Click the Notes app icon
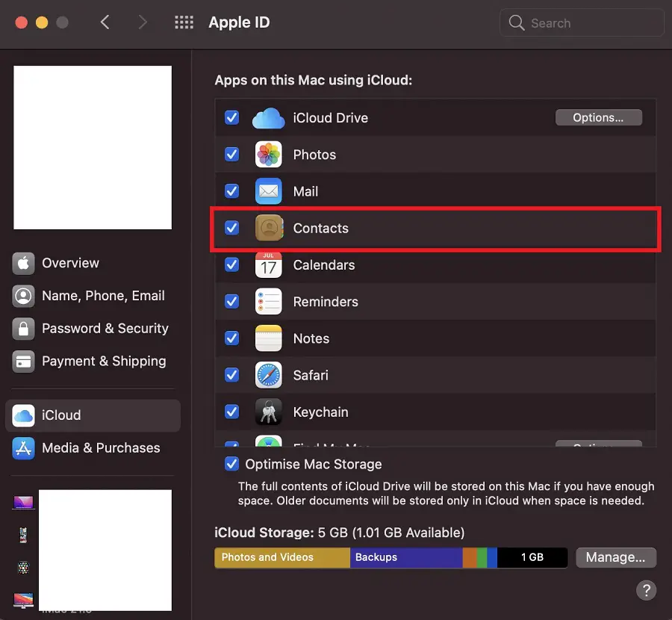Screen dimensions: 672x620 click(x=268, y=338)
